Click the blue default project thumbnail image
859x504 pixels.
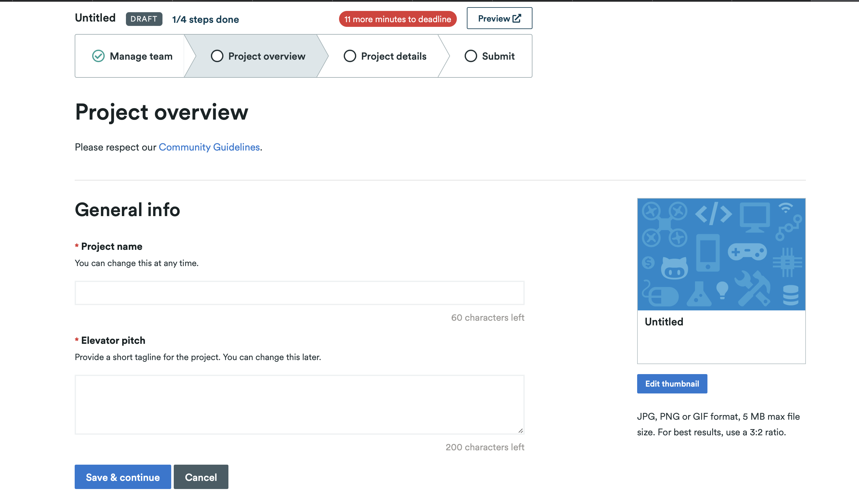(721, 254)
